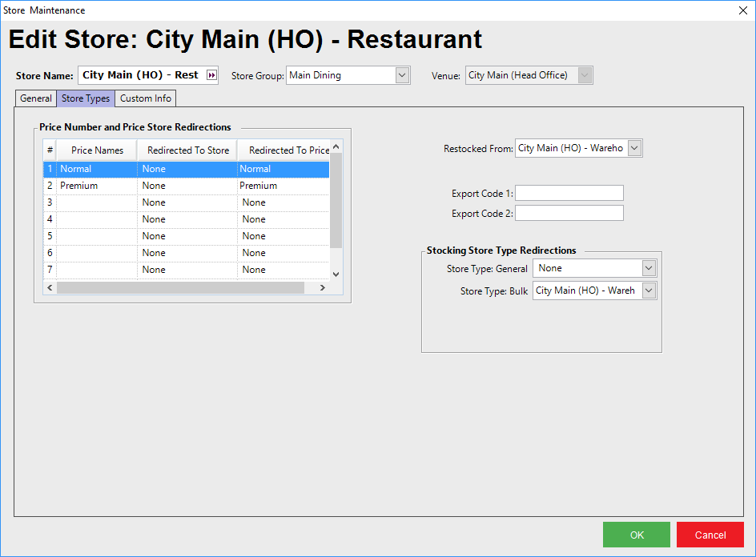Switch to the General tab

(x=36, y=98)
